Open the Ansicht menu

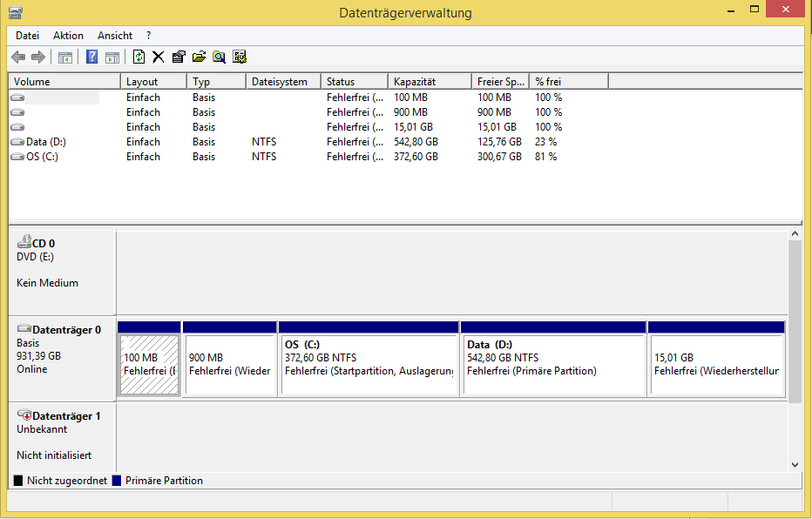coord(115,36)
